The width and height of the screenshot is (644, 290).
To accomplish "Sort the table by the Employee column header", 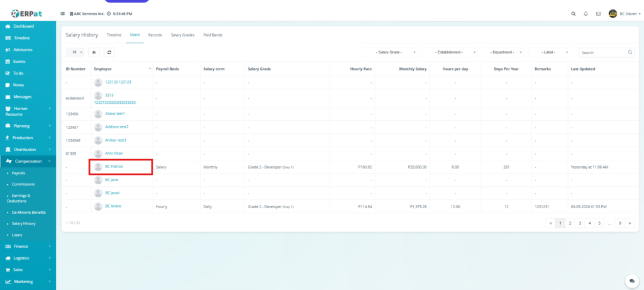I will point(102,68).
